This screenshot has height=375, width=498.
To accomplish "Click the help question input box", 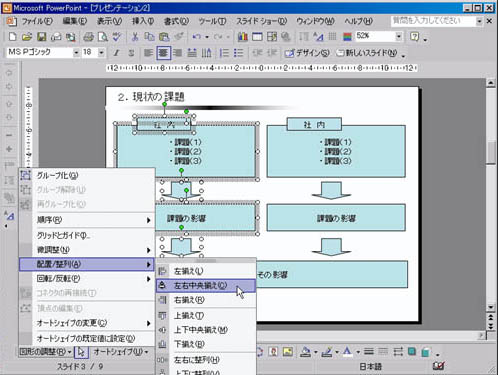I will pos(433,21).
